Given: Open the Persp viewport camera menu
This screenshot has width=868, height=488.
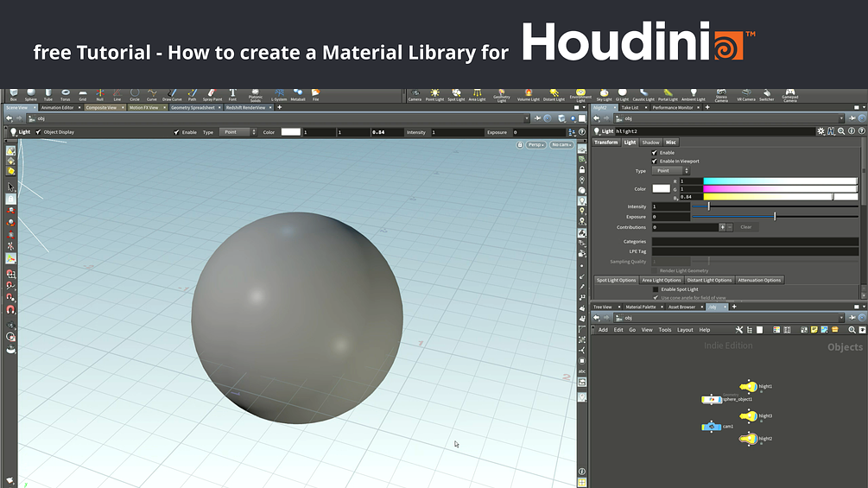Looking at the screenshot, I should click(x=535, y=145).
